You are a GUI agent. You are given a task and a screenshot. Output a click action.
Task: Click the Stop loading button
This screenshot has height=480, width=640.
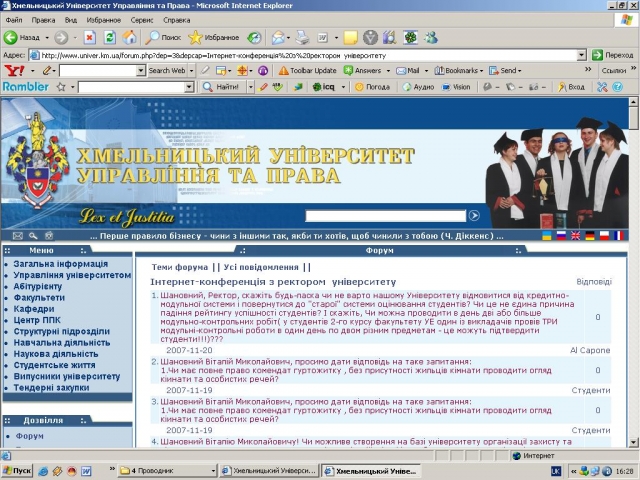pos(89,37)
